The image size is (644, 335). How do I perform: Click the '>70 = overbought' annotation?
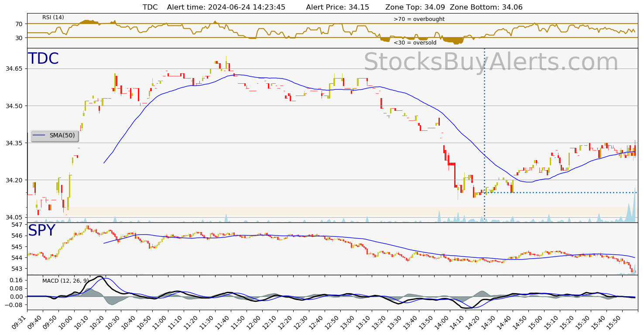[x=419, y=19]
